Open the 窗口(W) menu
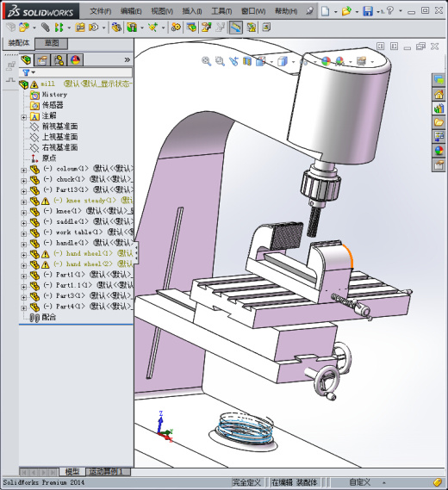The width and height of the screenshot is (448, 490). click(x=253, y=11)
